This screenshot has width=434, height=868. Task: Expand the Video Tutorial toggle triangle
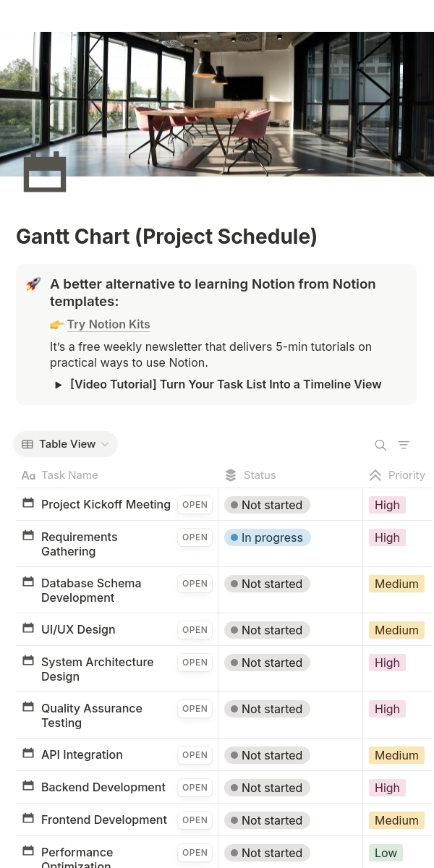[x=59, y=385]
